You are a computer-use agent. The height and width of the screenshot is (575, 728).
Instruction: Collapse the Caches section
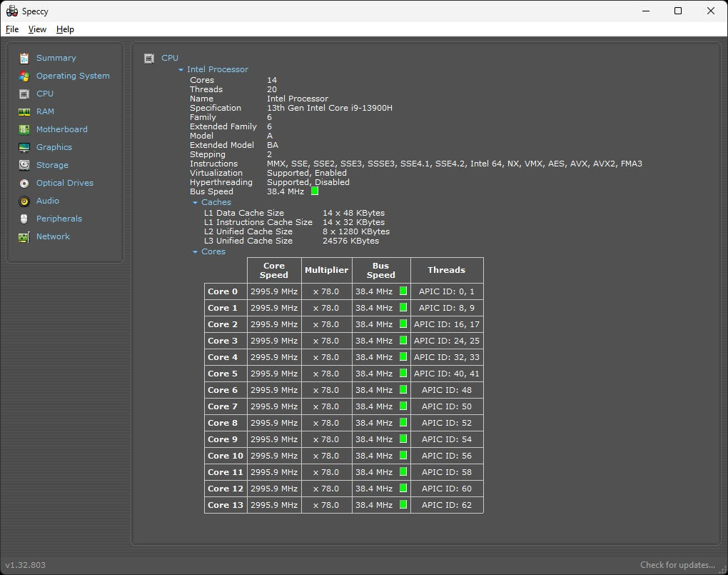coord(196,203)
